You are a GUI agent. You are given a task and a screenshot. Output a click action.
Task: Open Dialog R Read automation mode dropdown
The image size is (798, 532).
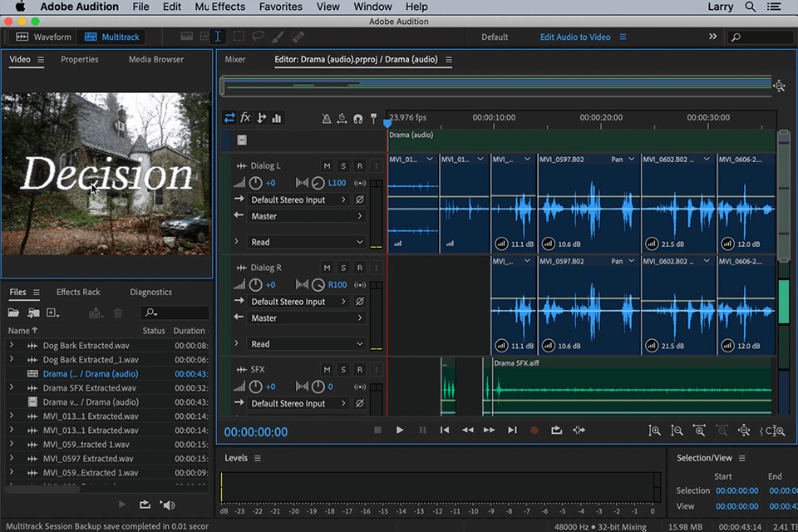(x=307, y=344)
